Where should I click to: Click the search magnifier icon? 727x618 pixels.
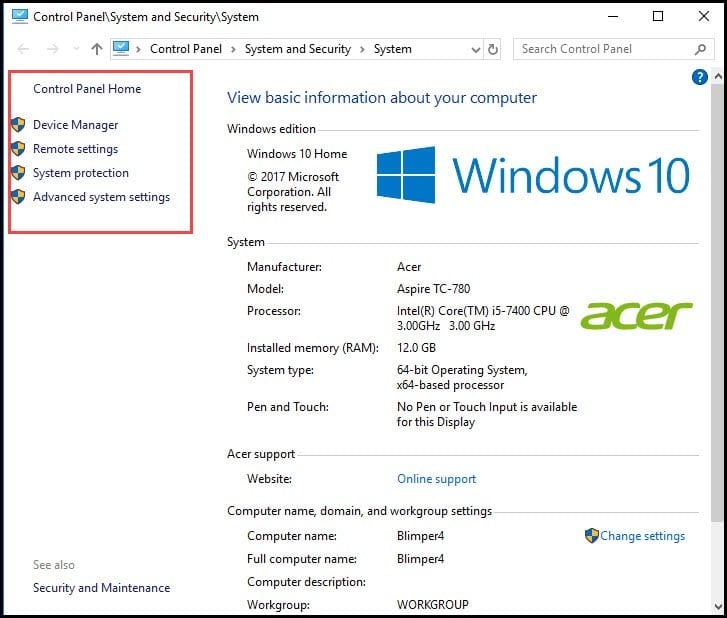click(700, 49)
